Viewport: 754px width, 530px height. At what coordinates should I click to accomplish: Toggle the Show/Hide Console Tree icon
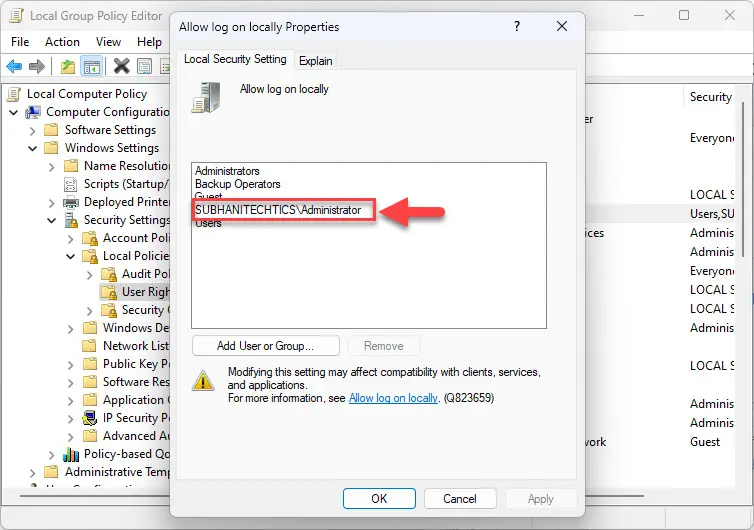91,66
